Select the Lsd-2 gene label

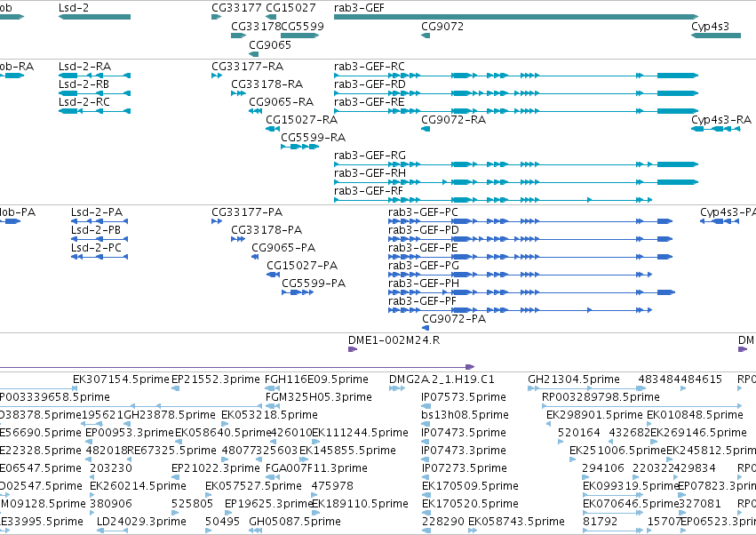[73, 8]
